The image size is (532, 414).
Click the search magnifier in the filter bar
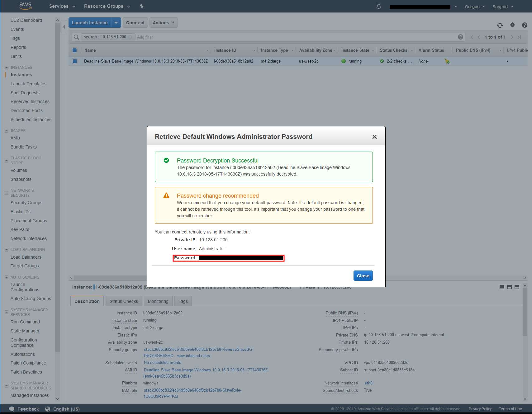tap(76, 37)
